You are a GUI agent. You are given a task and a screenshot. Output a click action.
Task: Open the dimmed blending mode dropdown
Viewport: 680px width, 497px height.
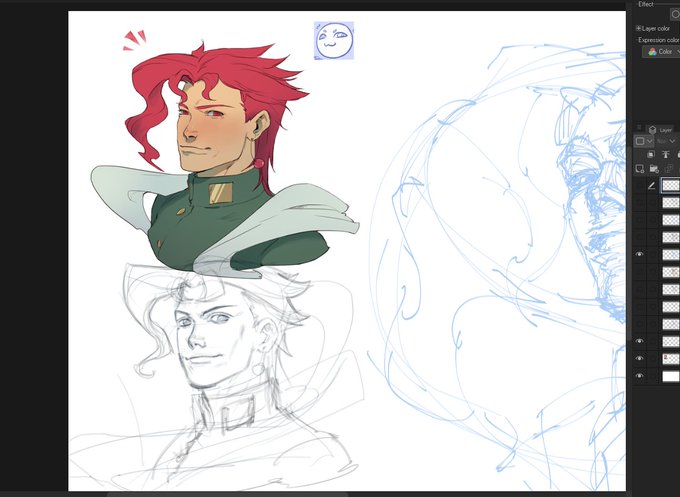[666, 141]
